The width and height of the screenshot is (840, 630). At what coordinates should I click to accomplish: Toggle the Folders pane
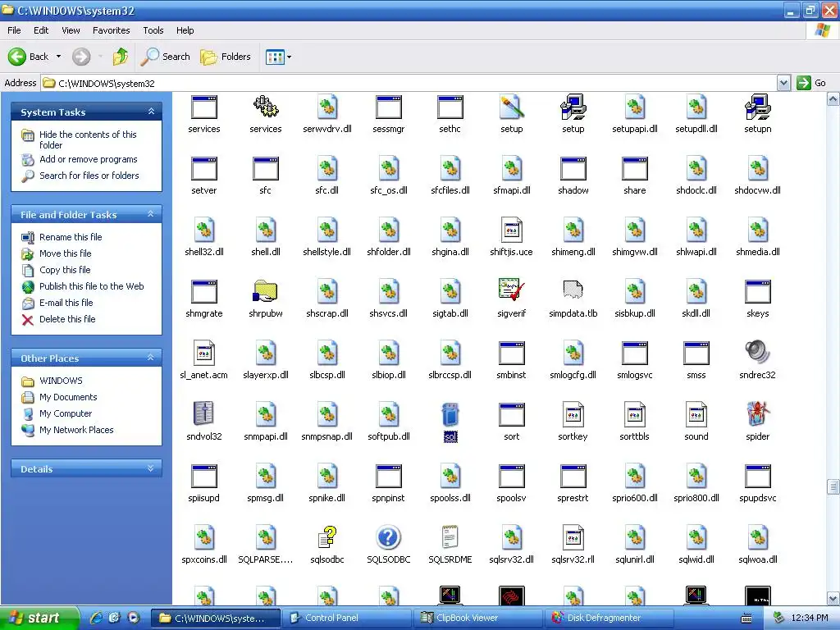click(225, 57)
